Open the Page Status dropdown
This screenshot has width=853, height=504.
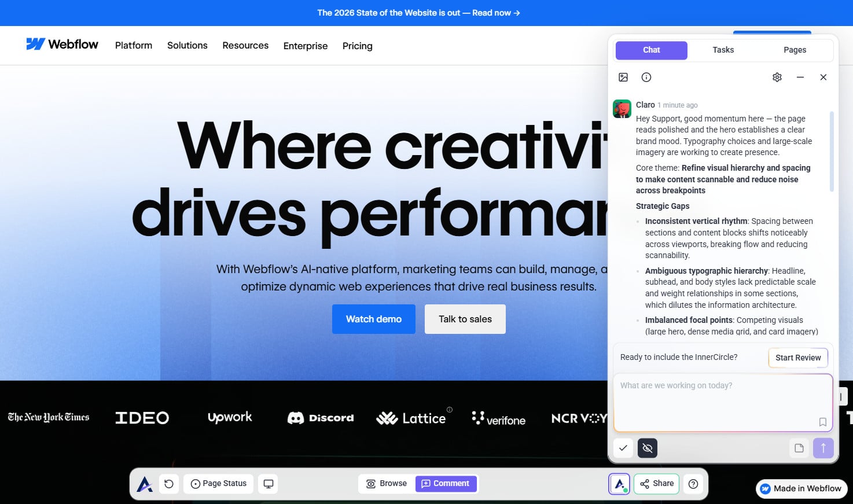pyautogui.click(x=219, y=484)
